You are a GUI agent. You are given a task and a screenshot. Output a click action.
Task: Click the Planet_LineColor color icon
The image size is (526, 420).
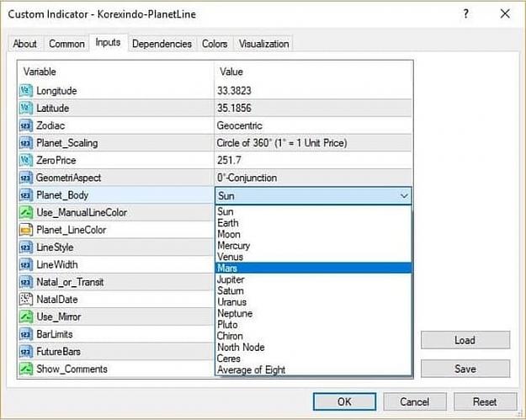click(x=26, y=230)
